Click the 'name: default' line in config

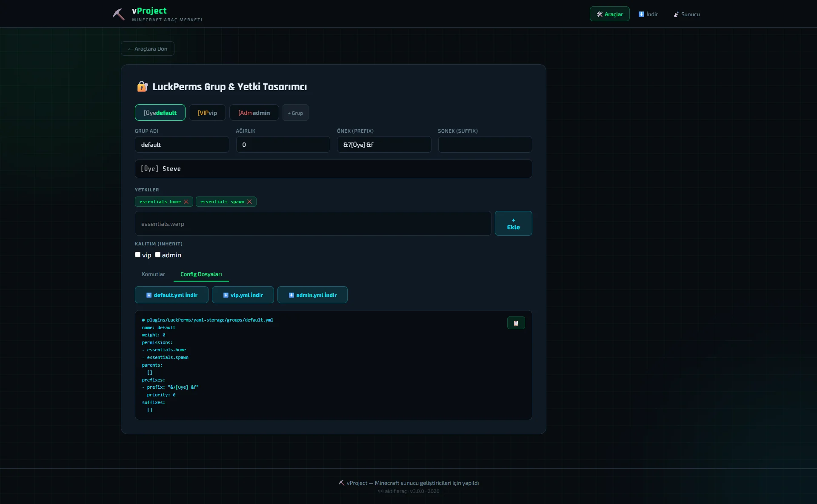click(x=158, y=327)
